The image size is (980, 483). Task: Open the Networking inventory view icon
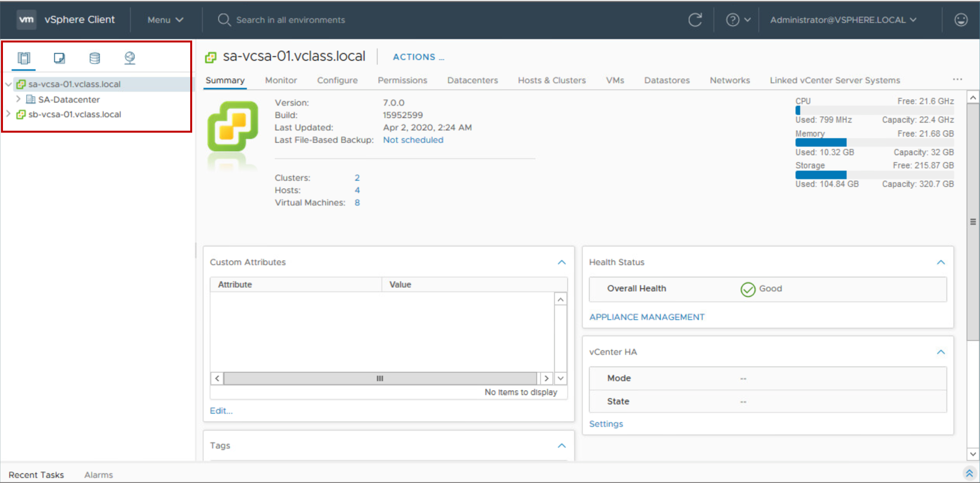[x=129, y=58]
